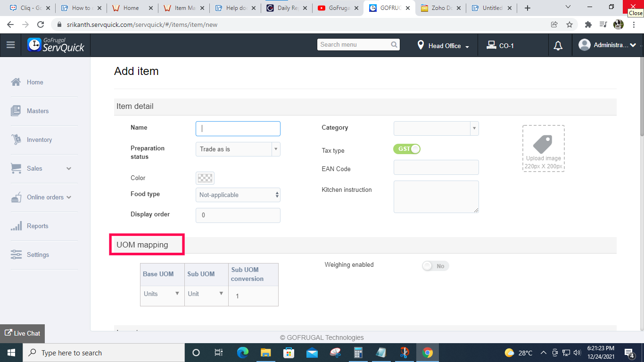Screen dimensions: 644x362
Task: Click the EAN Code input field
Action: click(x=436, y=167)
